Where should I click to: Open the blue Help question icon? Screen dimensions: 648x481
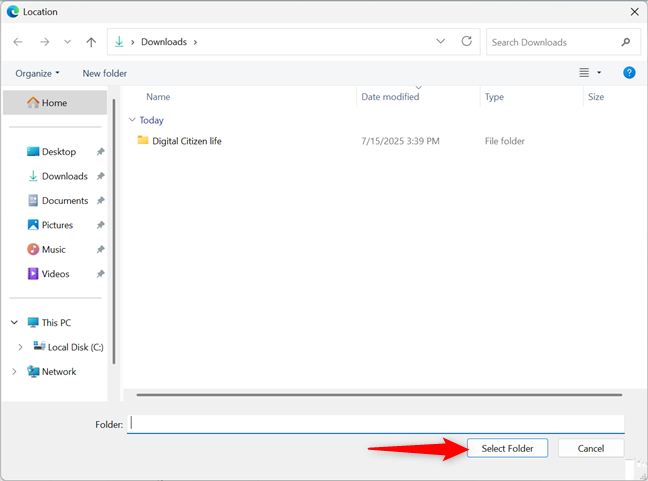click(629, 73)
